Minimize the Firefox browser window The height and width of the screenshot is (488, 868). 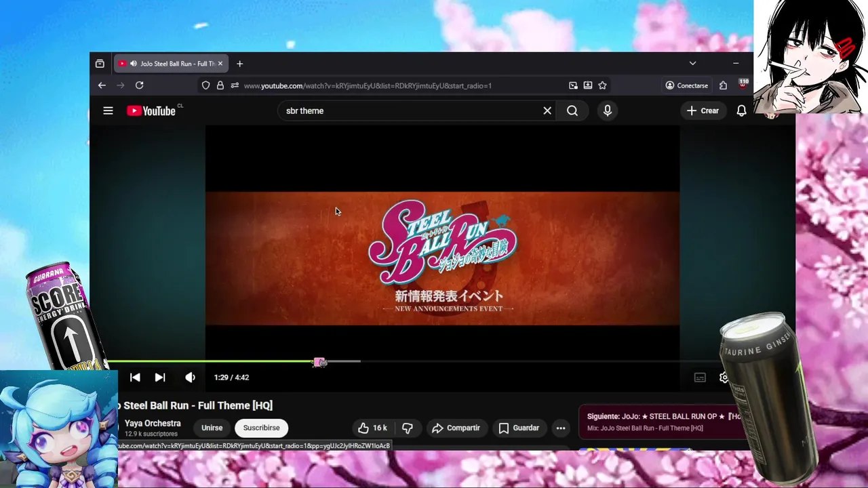(736, 63)
